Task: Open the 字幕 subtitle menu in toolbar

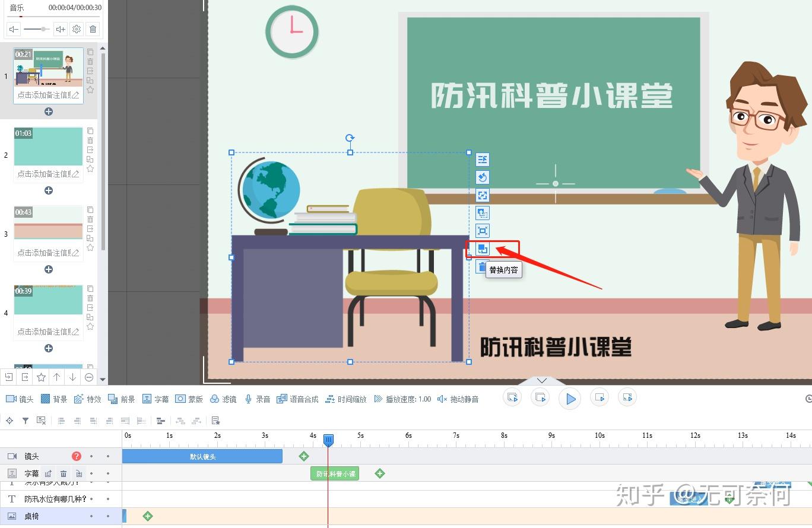Action: tap(155, 399)
